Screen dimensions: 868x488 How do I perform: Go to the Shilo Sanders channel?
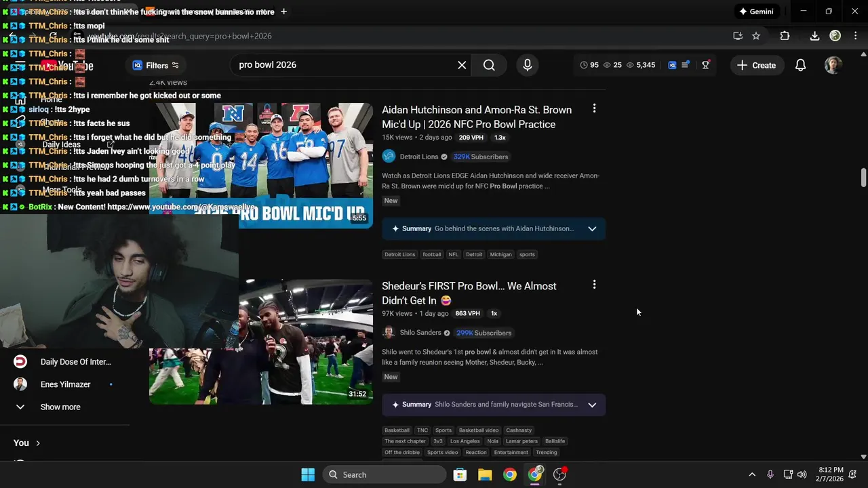(x=420, y=333)
